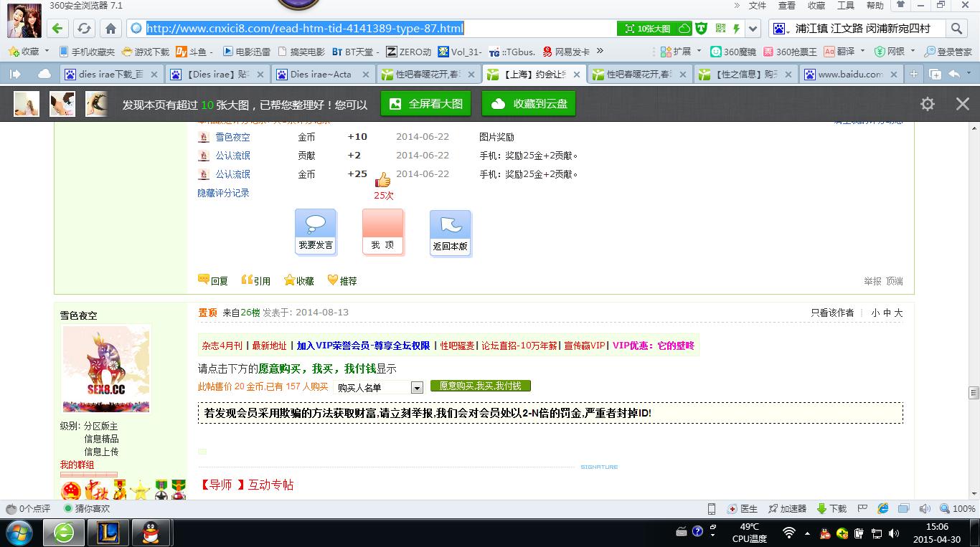Switch to the www.baidu.com tab
This screenshot has height=547, width=980.
850,73
